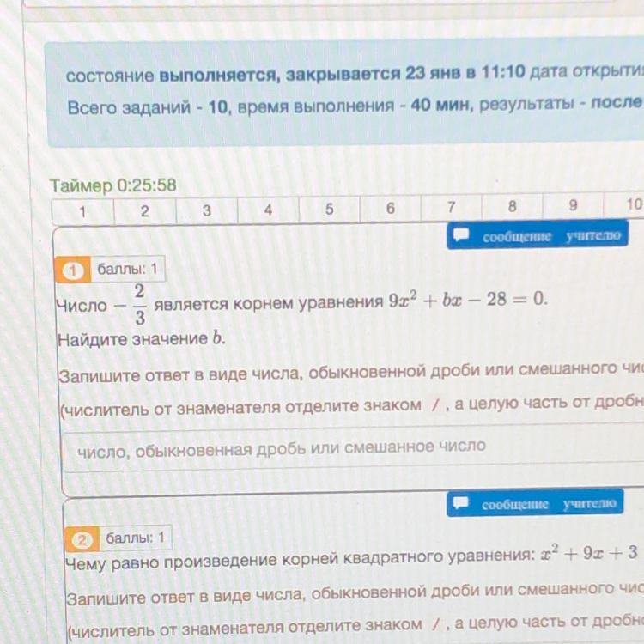644x644 pixels.
Task: Click speech bubble icon in question 1 message button
Action: 461,235
